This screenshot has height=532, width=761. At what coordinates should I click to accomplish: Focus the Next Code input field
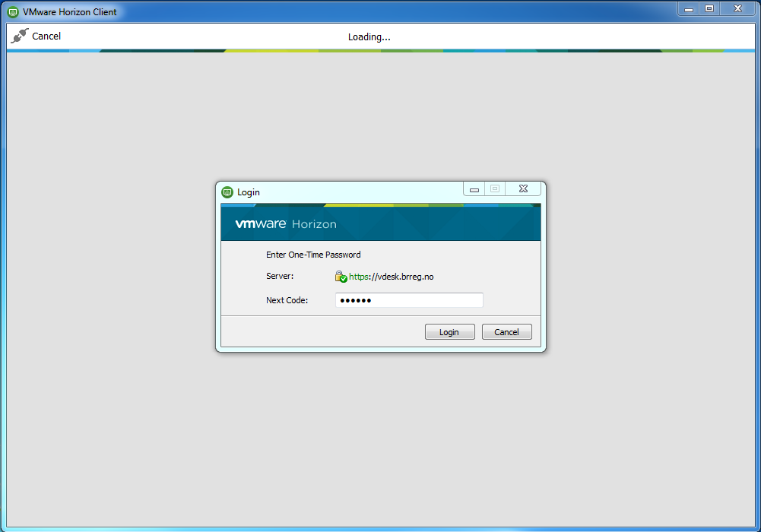409,300
